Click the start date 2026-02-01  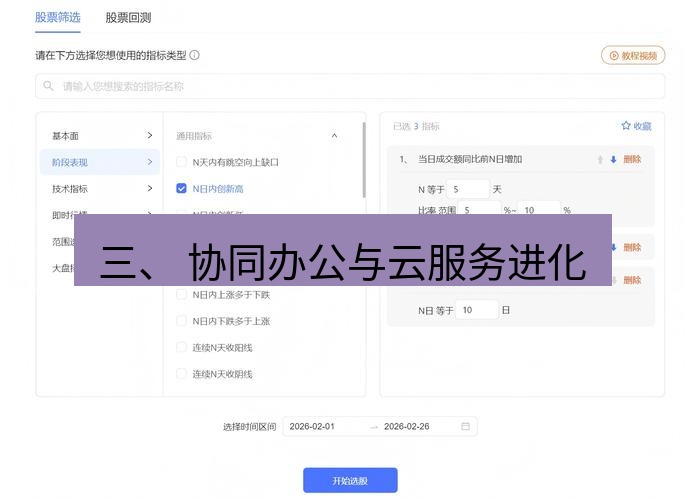312,426
